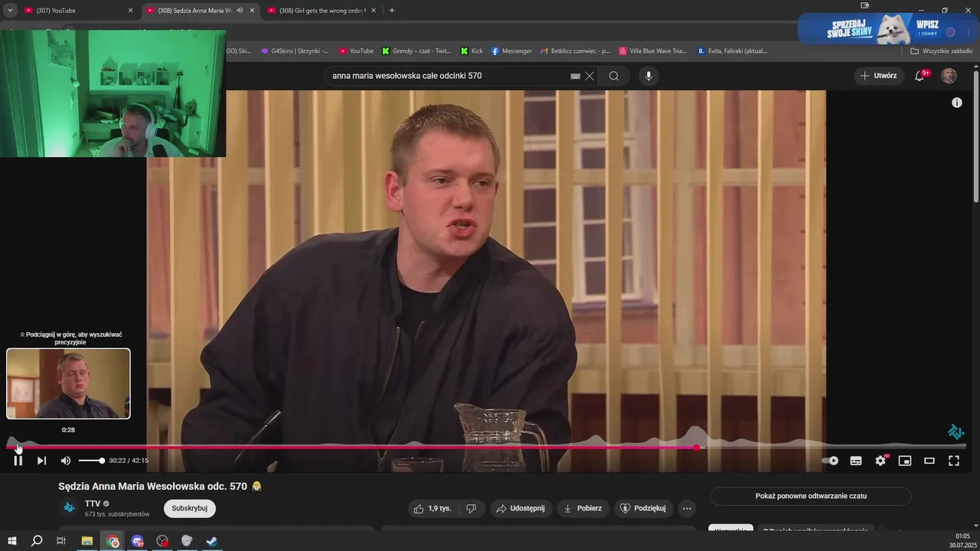Open the Evita, Faliraki bookmark
Image resolution: width=980 pixels, height=551 pixels.
(x=732, y=51)
